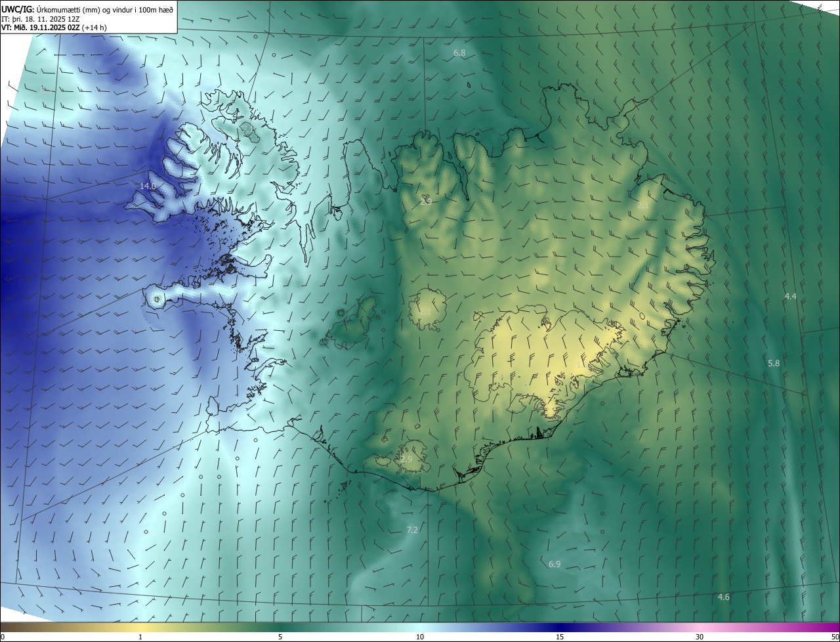Click the 4.6 value near the bottom edge
The width and height of the screenshot is (840, 642).
pyautogui.click(x=723, y=597)
